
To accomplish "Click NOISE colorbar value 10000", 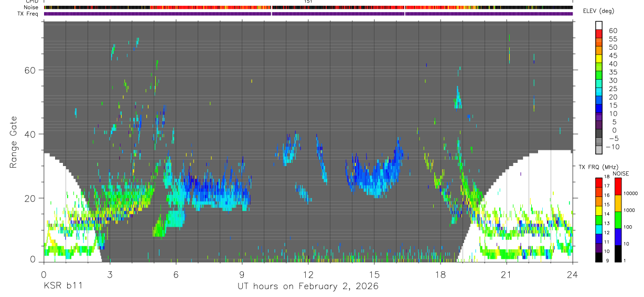I will 630,194.
